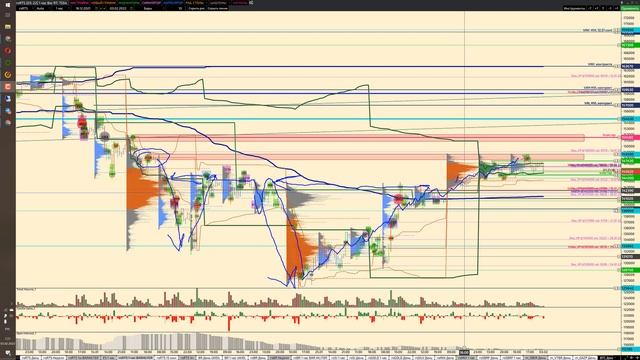Click the Скрыть рис. button
Screen dimensions: 640x360
(197, 8)
